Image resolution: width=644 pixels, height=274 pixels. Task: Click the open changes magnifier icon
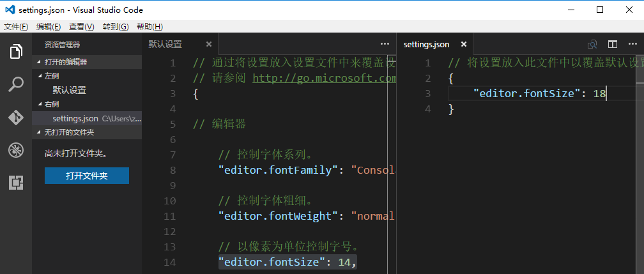tap(592, 44)
